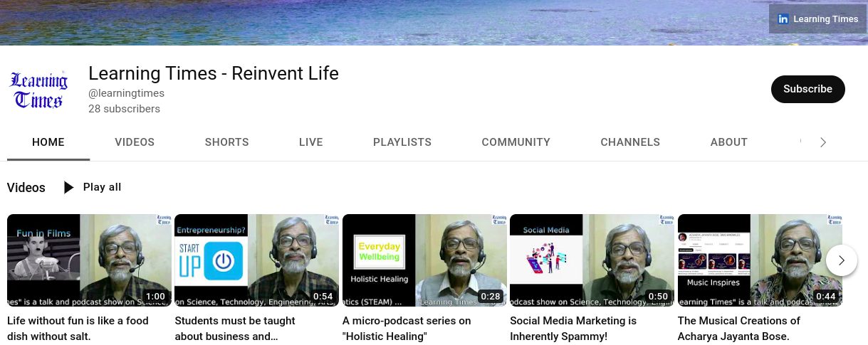Open the Social Media video thumbnail
Image resolution: width=868 pixels, height=345 pixels.
(x=592, y=260)
